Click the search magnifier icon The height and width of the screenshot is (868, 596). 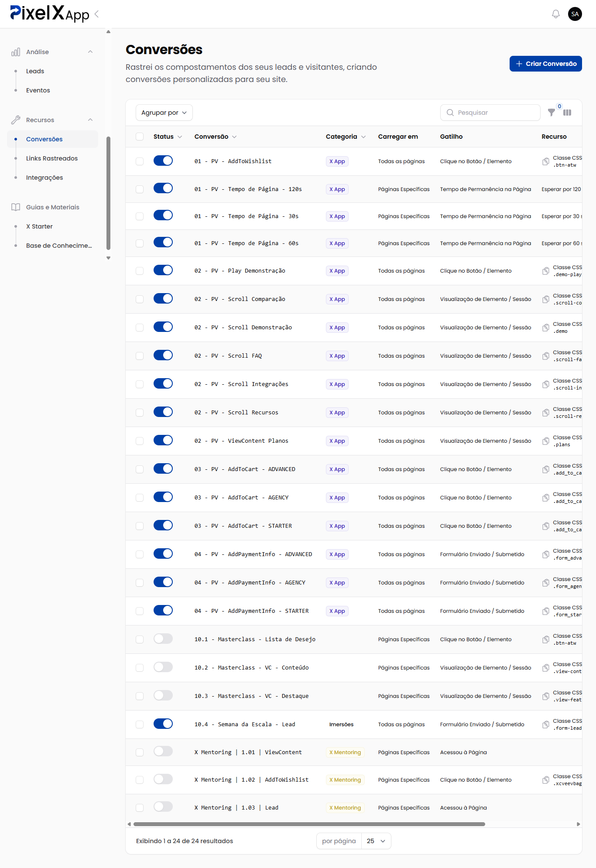(450, 113)
